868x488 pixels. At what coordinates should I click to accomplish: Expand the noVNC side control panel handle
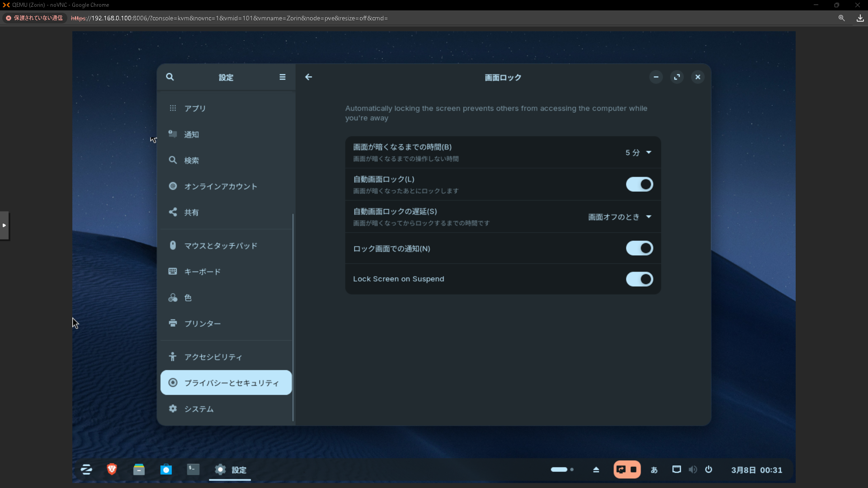pos(4,225)
